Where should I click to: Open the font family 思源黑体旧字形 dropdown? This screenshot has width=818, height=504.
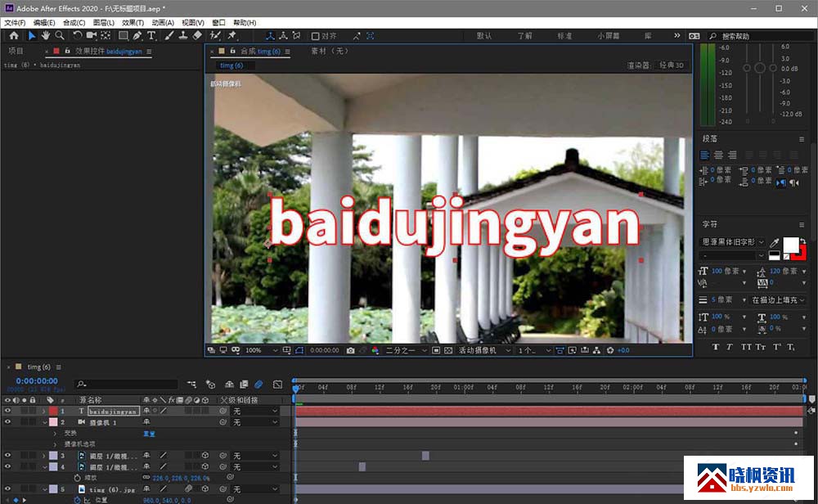732,242
